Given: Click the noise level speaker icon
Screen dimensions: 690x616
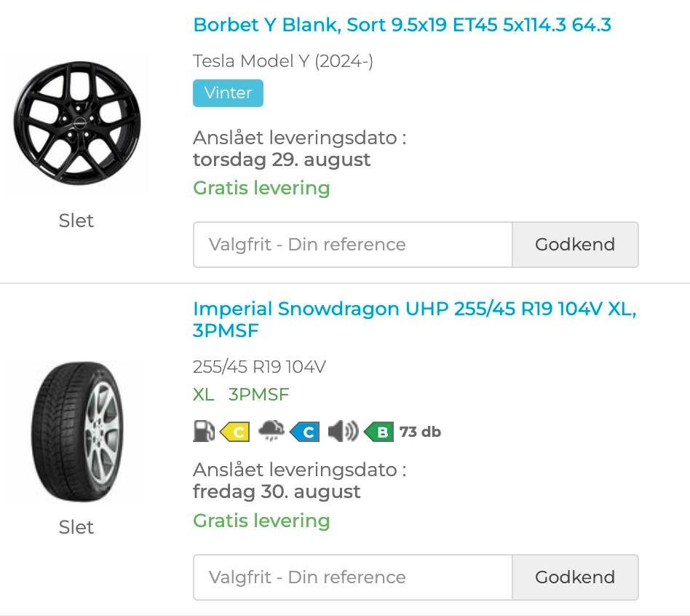Looking at the screenshot, I should [x=342, y=432].
